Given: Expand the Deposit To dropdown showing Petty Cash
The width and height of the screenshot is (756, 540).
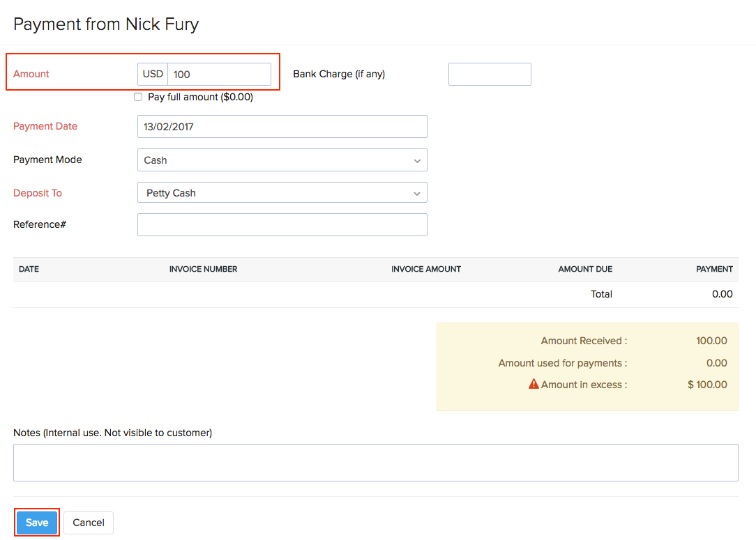Looking at the screenshot, I should 282,193.
